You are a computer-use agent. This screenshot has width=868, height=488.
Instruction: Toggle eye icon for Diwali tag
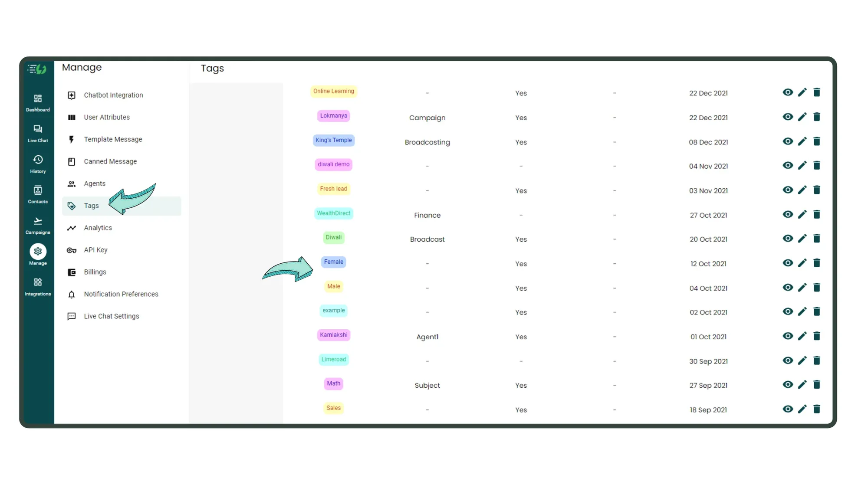tap(788, 238)
